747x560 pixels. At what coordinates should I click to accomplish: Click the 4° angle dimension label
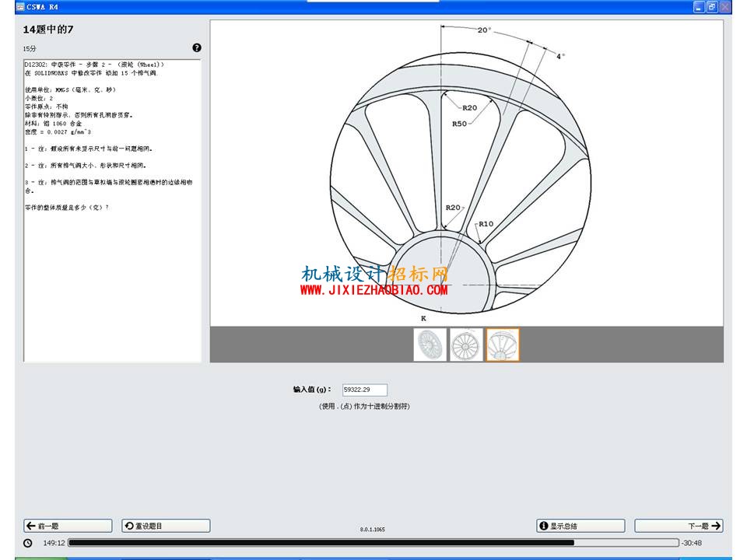pos(561,56)
